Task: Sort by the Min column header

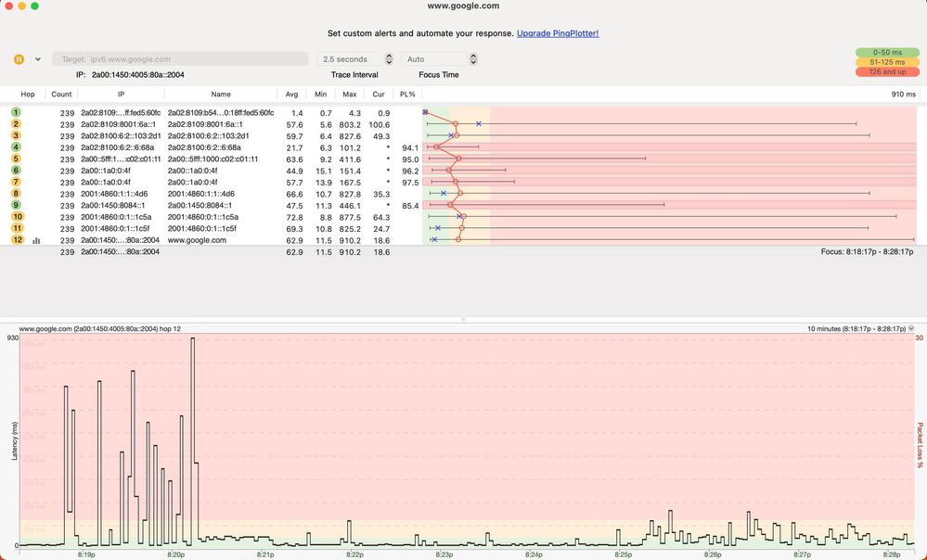Action: pyautogui.click(x=320, y=95)
